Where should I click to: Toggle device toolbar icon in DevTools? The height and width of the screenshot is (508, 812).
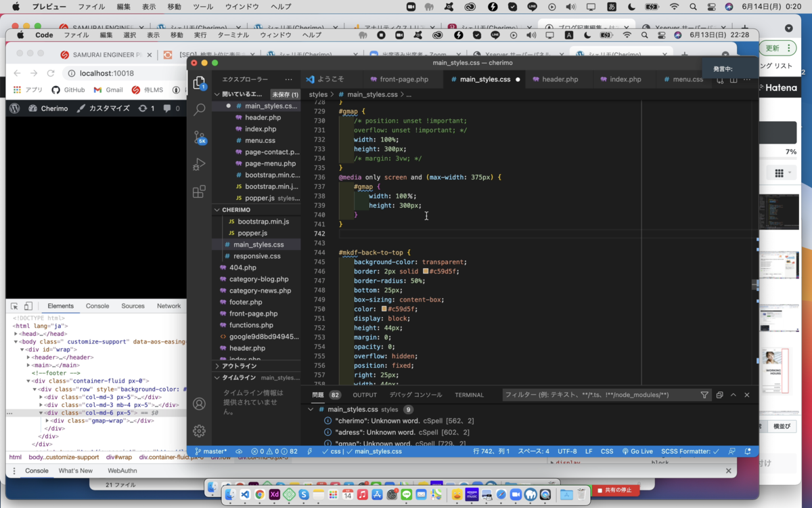28,306
